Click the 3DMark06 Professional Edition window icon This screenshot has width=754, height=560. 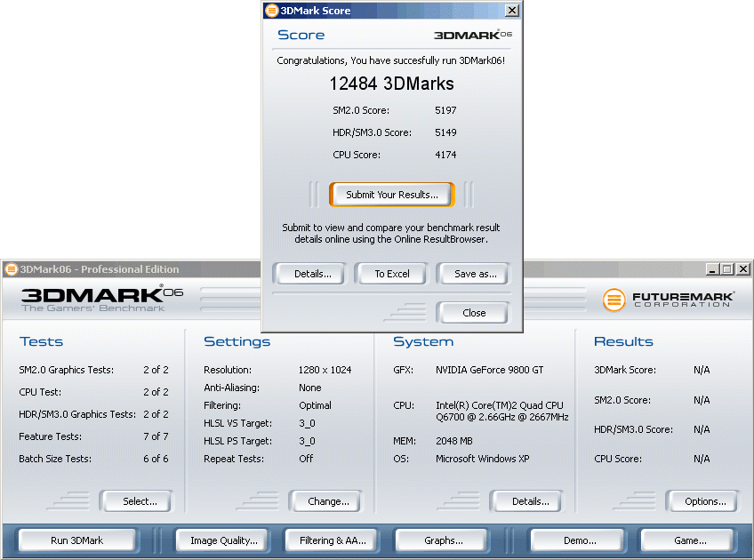tap(11, 269)
